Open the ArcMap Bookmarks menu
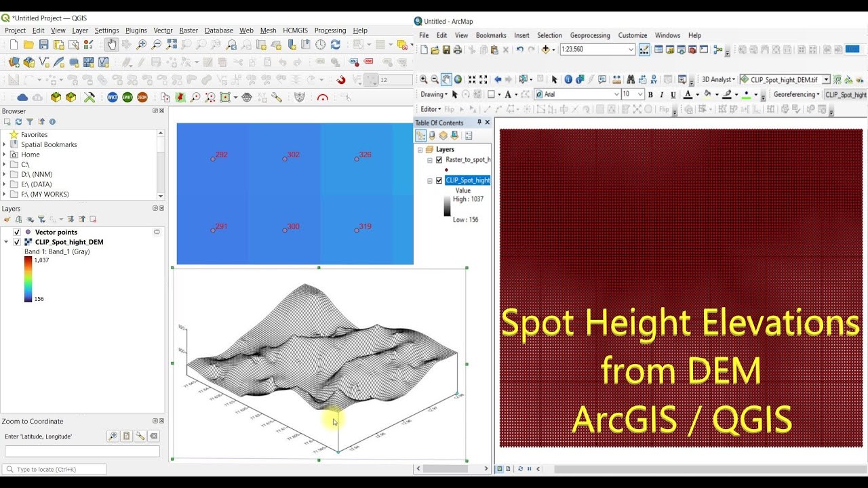The height and width of the screenshot is (488, 868). point(491,35)
